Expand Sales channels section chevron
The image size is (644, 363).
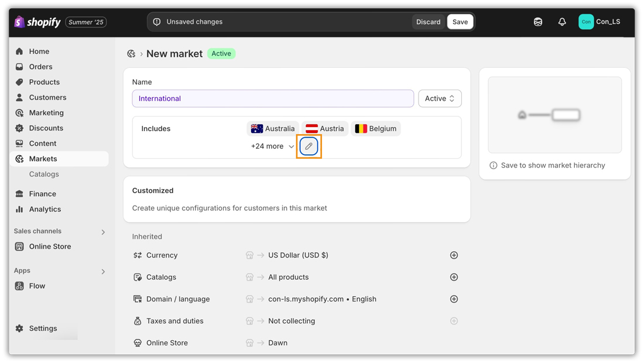(103, 232)
